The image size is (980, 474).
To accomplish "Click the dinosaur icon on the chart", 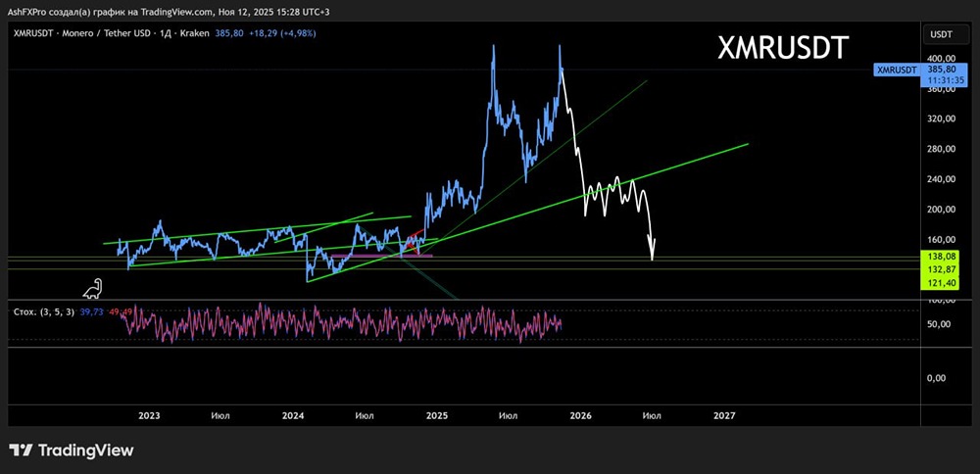I will [93, 288].
